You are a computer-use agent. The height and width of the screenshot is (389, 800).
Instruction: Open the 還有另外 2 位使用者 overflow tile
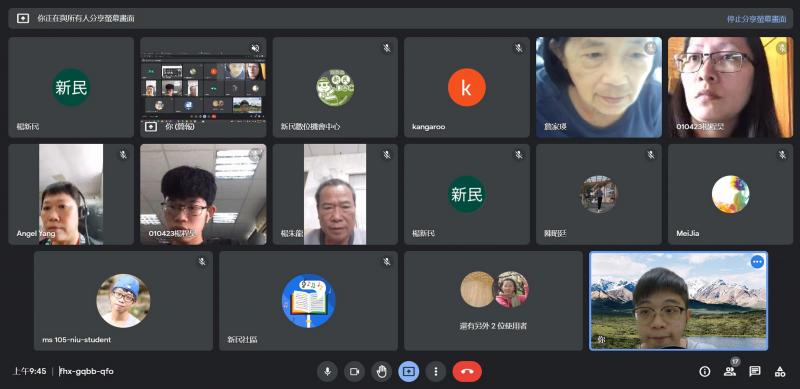pyautogui.click(x=493, y=301)
